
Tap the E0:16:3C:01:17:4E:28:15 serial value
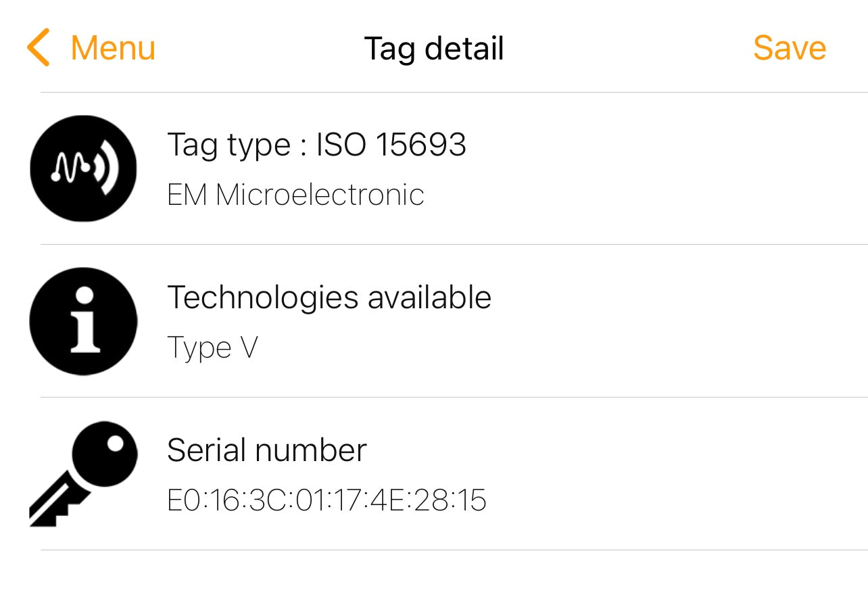click(x=327, y=501)
